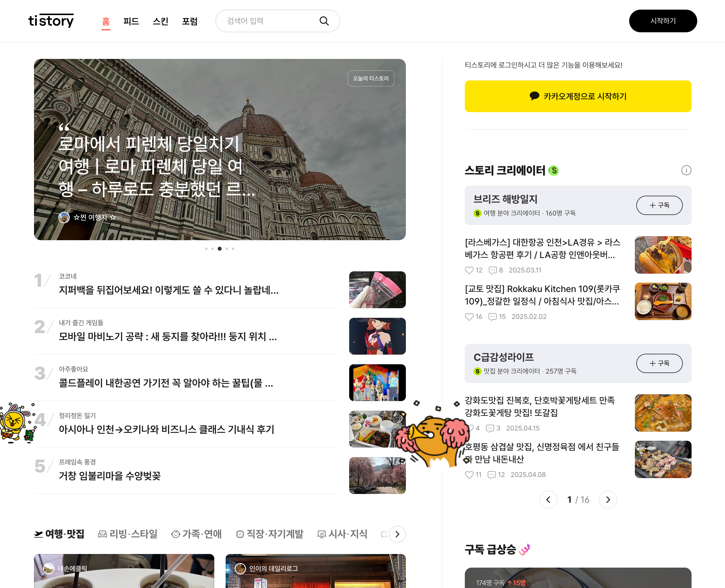Viewport: 725px width, 588px height.
Task: Like the Las Vegas flight review post
Action: click(x=469, y=270)
